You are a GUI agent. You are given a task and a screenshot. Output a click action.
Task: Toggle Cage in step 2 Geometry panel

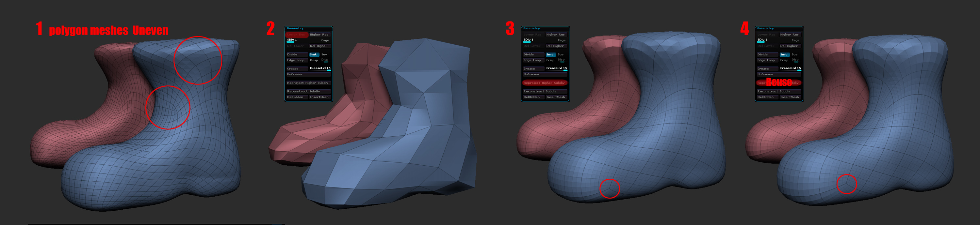click(x=326, y=40)
